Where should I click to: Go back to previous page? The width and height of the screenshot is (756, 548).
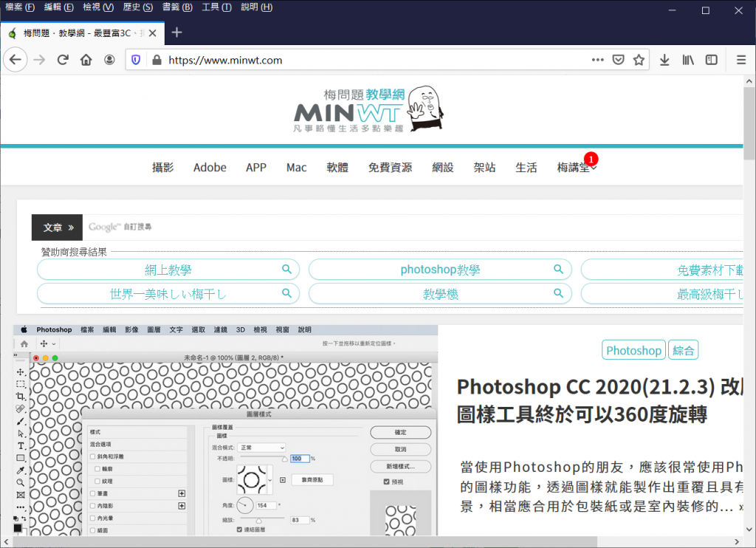pos(15,60)
